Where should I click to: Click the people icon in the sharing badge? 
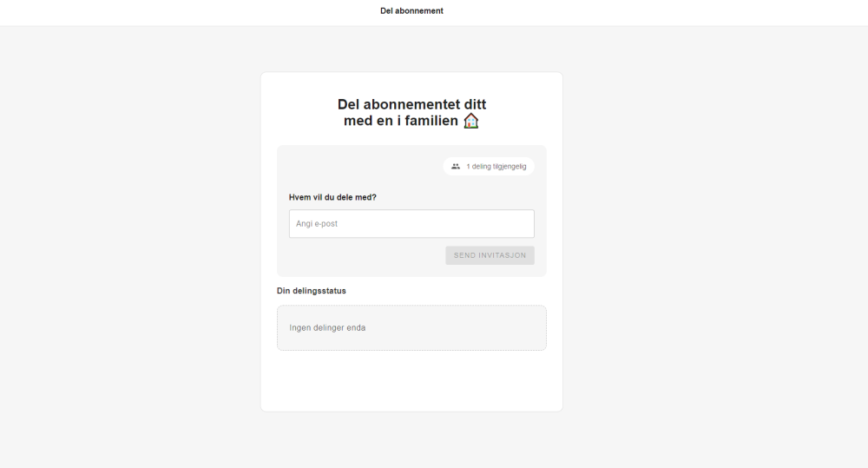(x=456, y=167)
